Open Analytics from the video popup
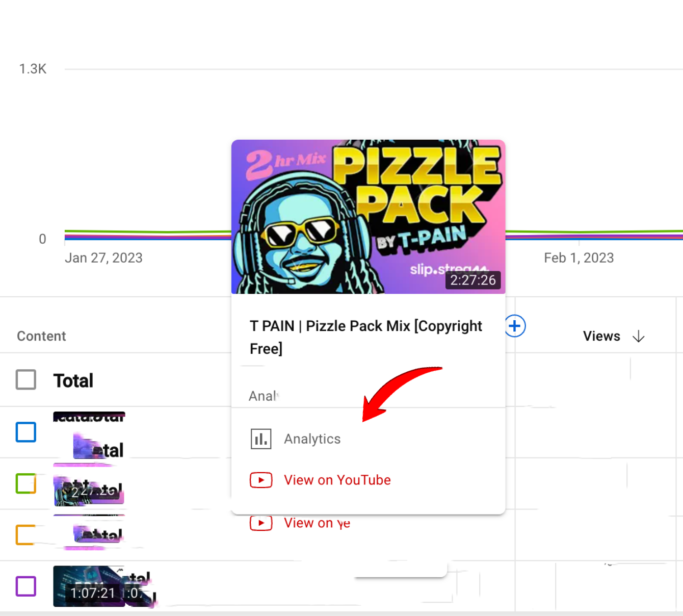The width and height of the screenshot is (683, 616). click(x=312, y=439)
